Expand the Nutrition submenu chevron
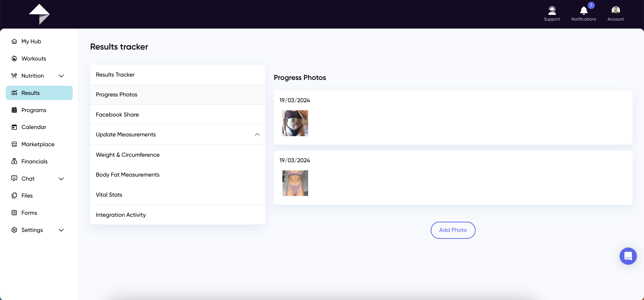 click(61, 76)
